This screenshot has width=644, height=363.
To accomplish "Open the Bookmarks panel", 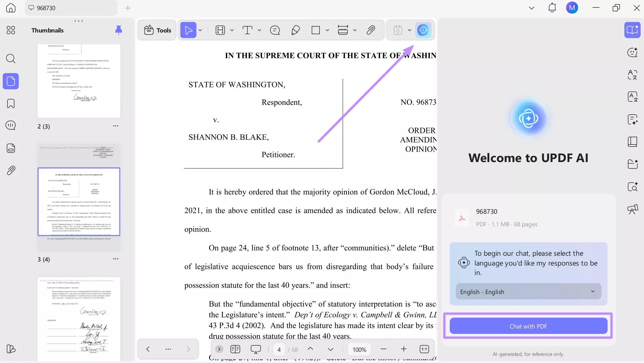I will tap(10, 104).
